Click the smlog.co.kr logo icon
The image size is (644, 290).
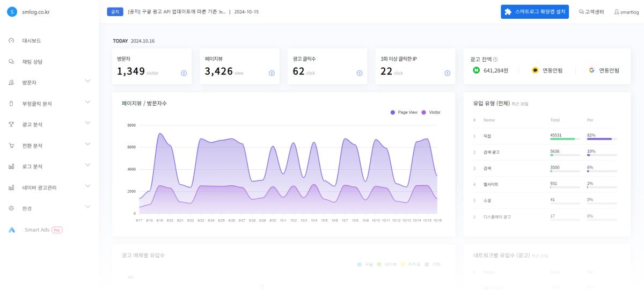tap(12, 12)
